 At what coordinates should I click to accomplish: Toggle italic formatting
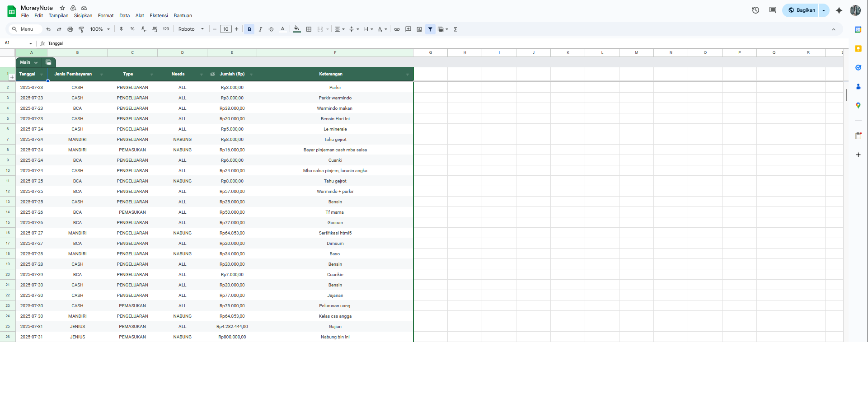260,29
